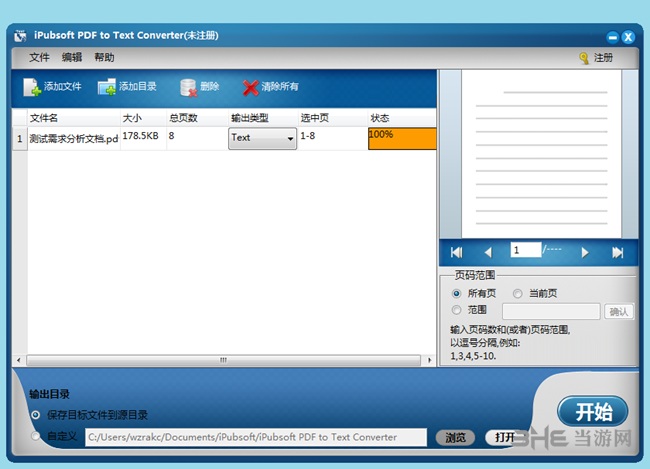Go to first preview page
Screen dimensions: 650x469
456,252
